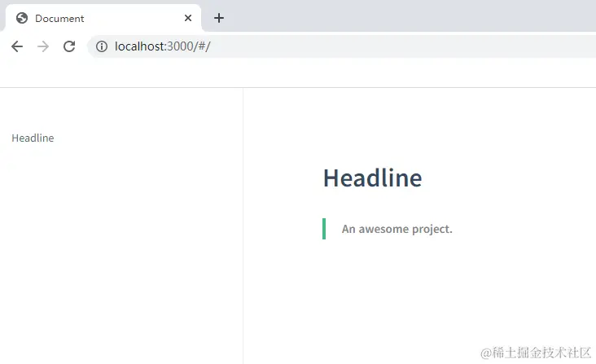
Task: Focus the localhost:3000 address bar
Action: click(342, 46)
